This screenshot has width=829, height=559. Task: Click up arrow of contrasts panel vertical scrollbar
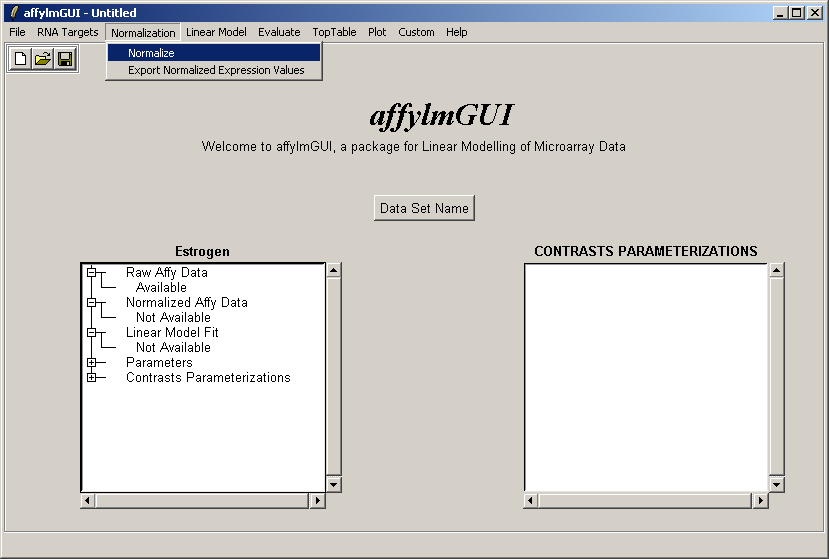coord(776,270)
